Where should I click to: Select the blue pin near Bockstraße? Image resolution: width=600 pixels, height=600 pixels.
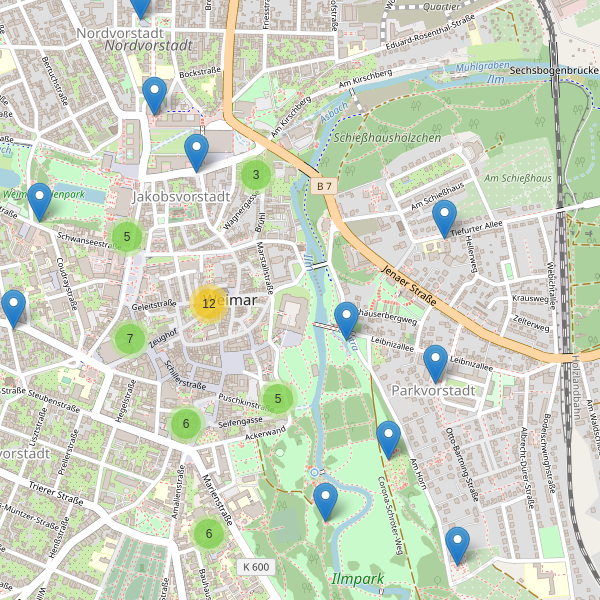(x=155, y=96)
